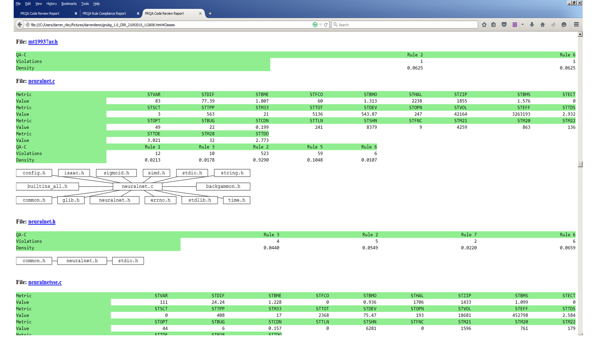Image resolution: width=609 pixels, height=364 pixels.
Task: Go back to previous page
Action: click(20, 25)
